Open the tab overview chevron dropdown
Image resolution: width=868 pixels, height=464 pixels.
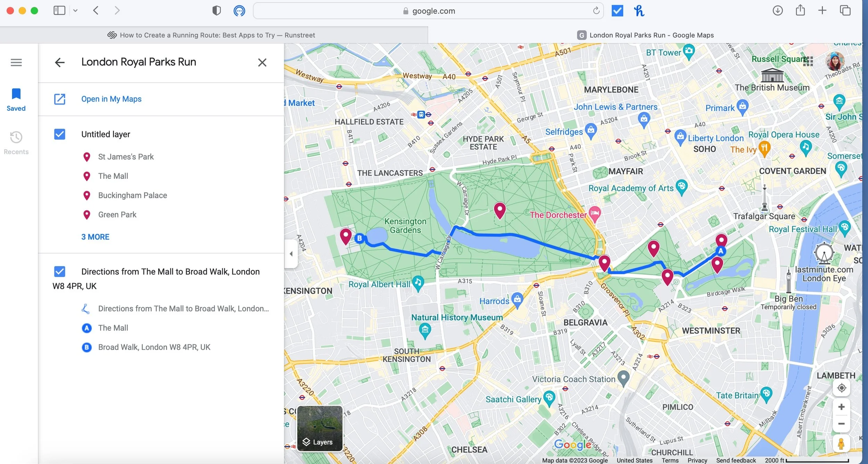pos(76,11)
